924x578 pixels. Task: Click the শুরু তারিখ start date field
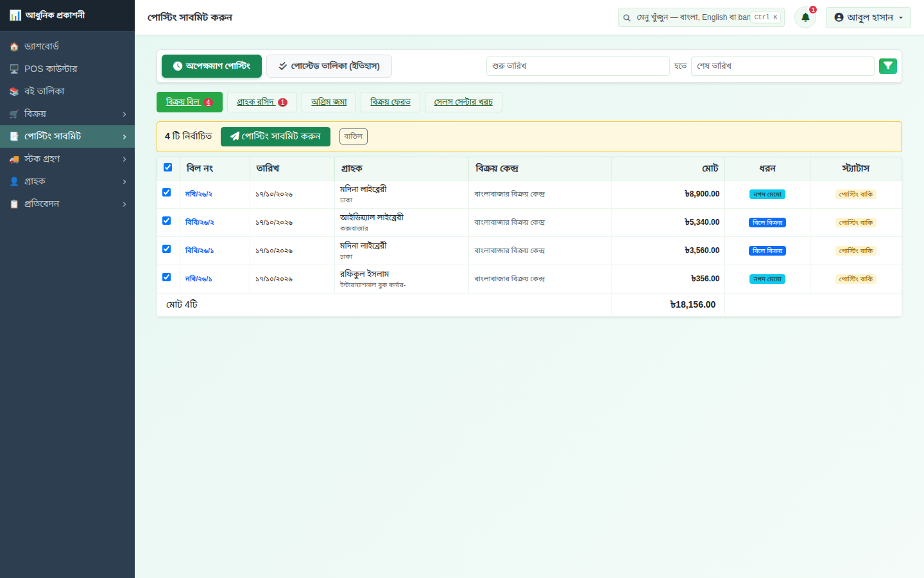coord(577,66)
